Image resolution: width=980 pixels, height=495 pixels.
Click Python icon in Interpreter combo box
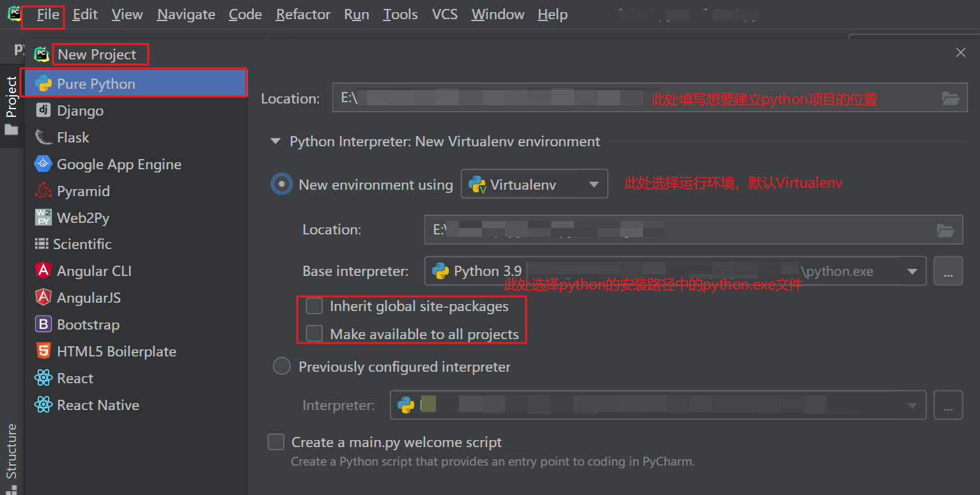[406, 405]
